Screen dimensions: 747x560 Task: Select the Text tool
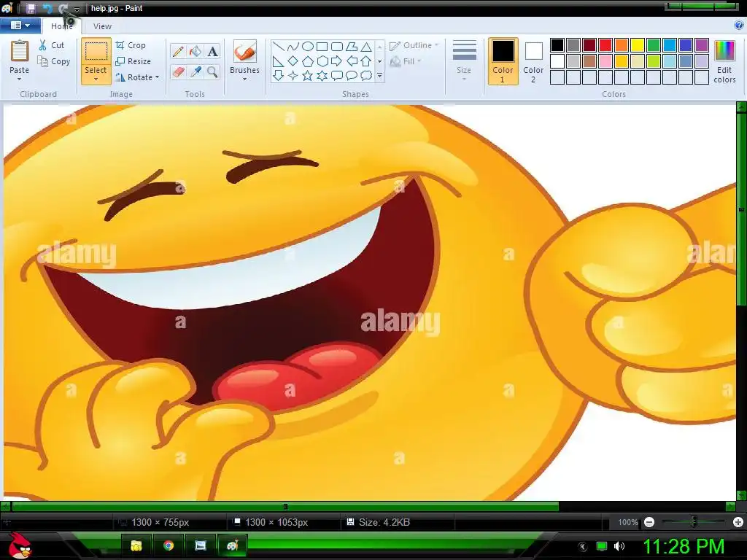tap(212, 52)
